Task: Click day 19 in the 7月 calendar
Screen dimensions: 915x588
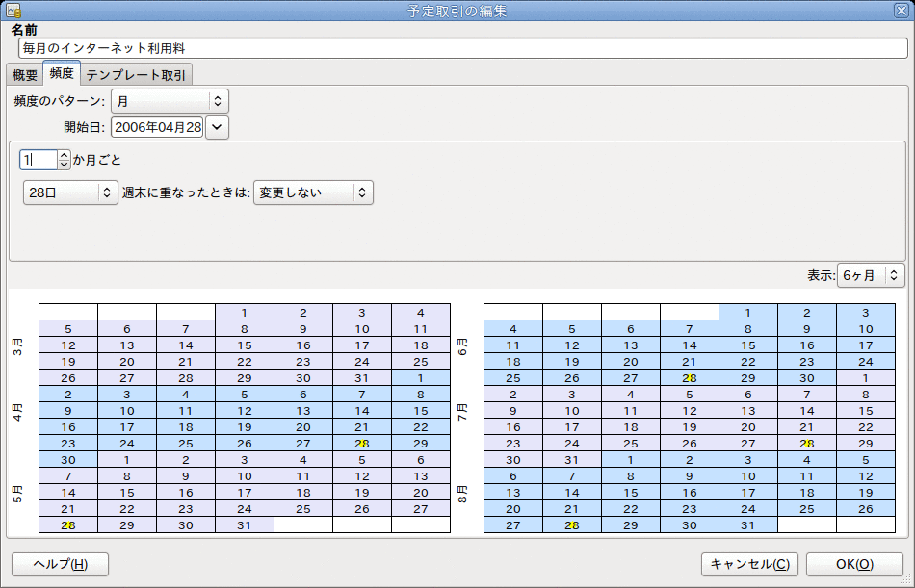Action: tap(690, 427)
